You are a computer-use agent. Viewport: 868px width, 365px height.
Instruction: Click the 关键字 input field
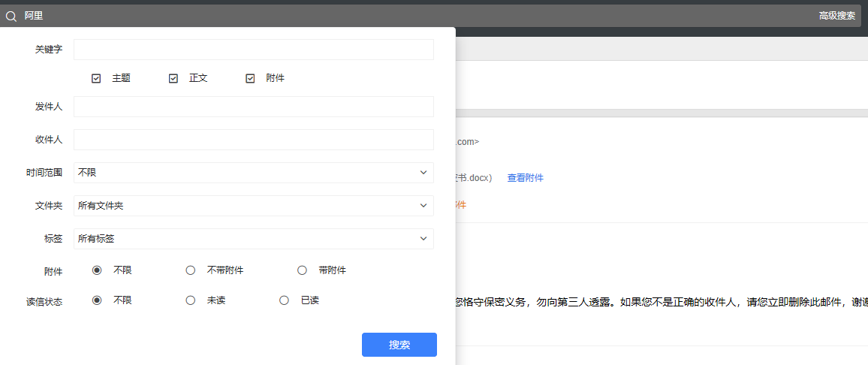point(253,50)
